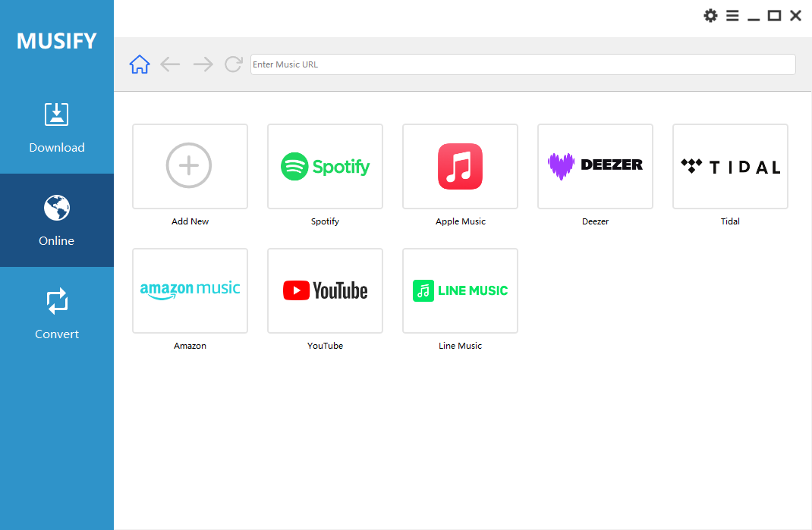Open the Spotify tile
Viewport: 812px width, 530px height.
[326, 166]
